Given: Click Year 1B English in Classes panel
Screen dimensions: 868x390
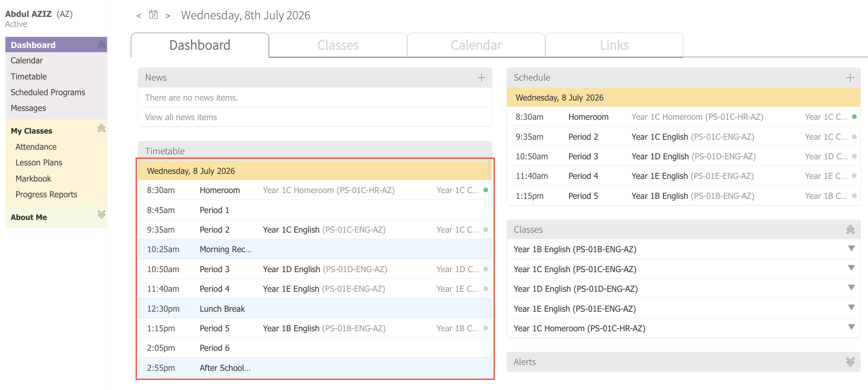Looking at the screenshot, I should (x=575, y=250).
